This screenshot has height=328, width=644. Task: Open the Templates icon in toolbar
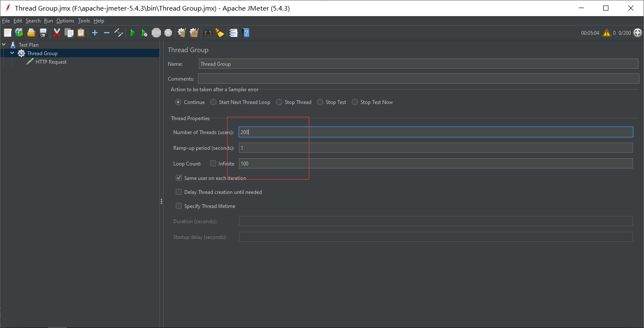(x=19, y=33)
